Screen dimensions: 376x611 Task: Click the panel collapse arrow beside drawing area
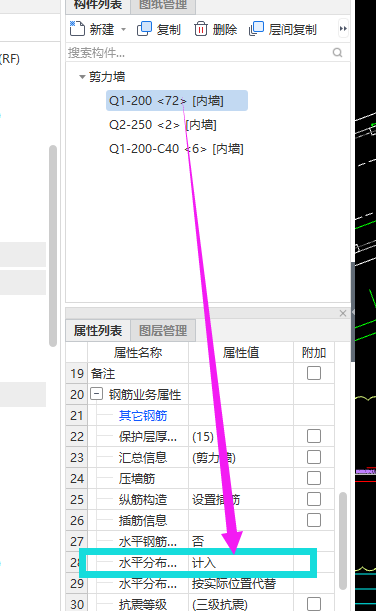point(353,312)
